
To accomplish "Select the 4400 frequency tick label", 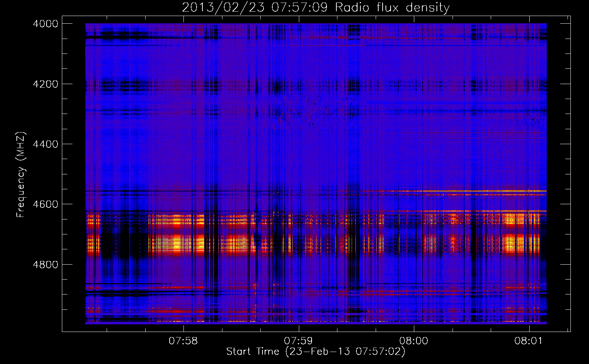I will click(x=46, y=144).
